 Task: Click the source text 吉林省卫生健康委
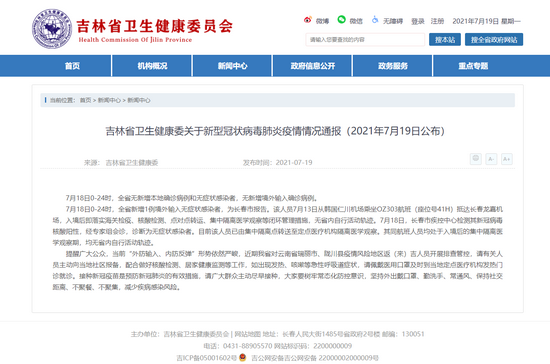tap(132, 162)
